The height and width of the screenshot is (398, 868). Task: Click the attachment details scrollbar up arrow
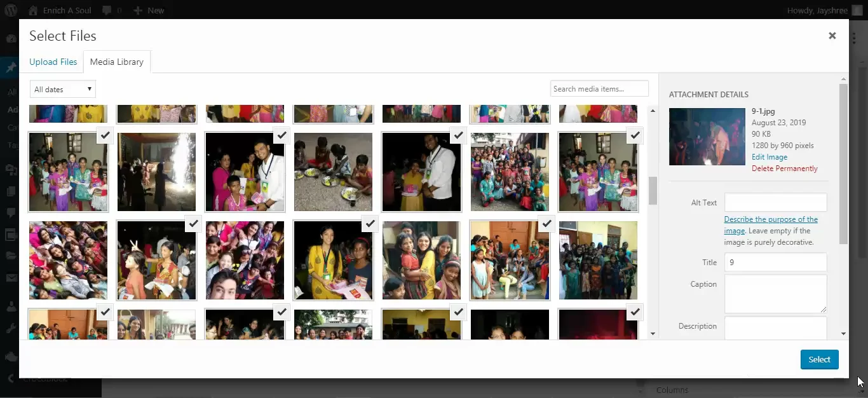click(844, 79)
